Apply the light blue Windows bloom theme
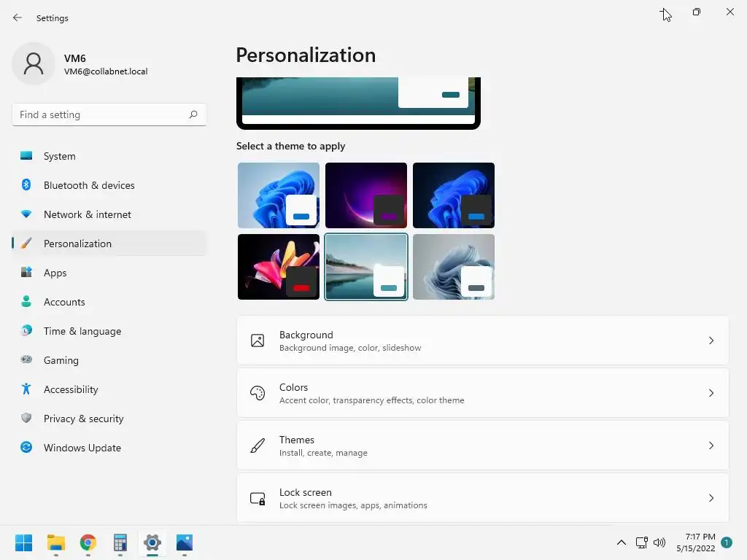The width and height of the screenshot is (747, 560). pos(279,195)
